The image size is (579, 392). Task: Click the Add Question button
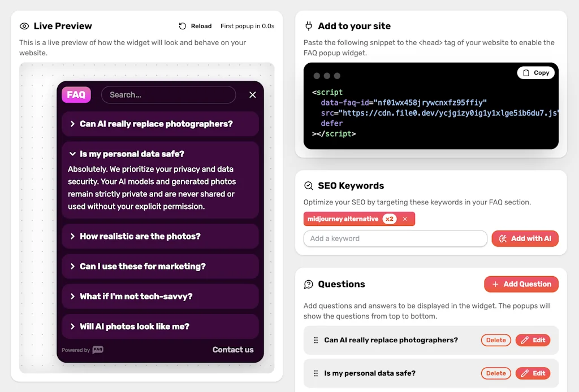(521, 284)
